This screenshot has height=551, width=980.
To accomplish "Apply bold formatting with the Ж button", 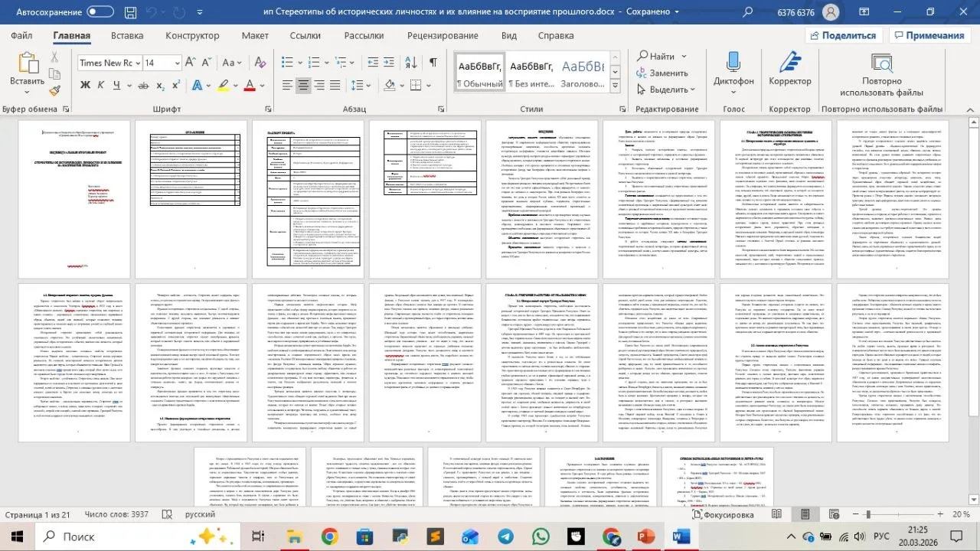I will (85, 85).
